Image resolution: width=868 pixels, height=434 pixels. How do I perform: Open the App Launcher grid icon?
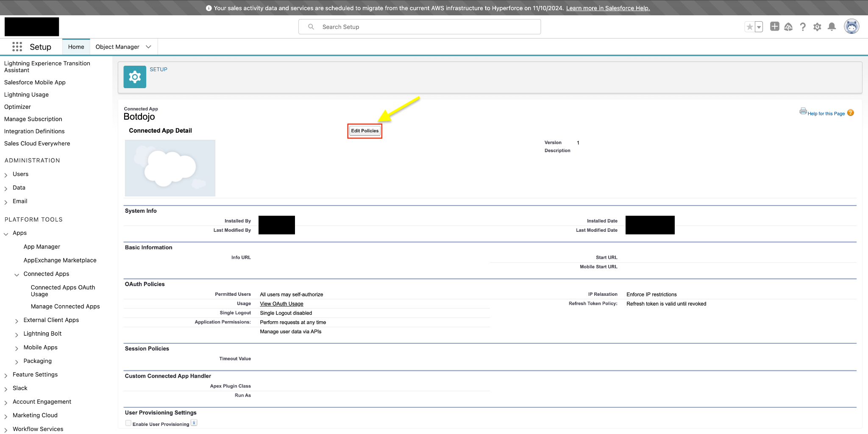[x=17, y=47]
